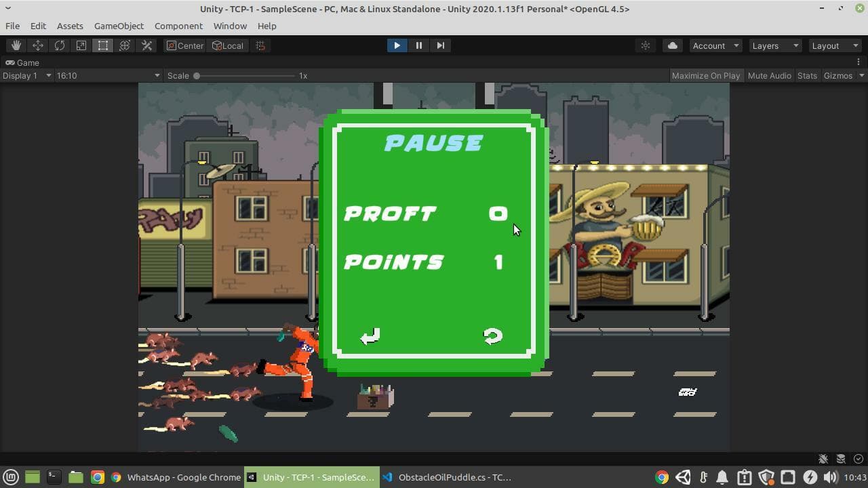Open the Component menu

coord(178,26)
